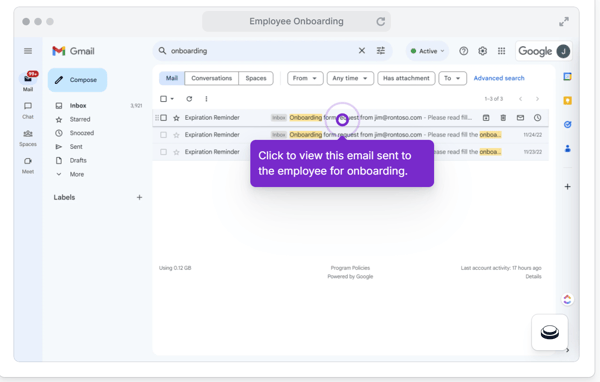
Task: Open Mail from the left rail
Action: [28, 81]
